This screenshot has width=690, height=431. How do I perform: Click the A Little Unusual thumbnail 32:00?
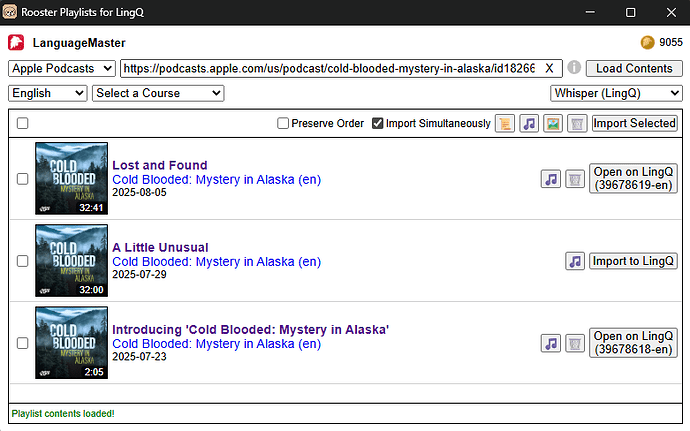(x=71, y=261)
